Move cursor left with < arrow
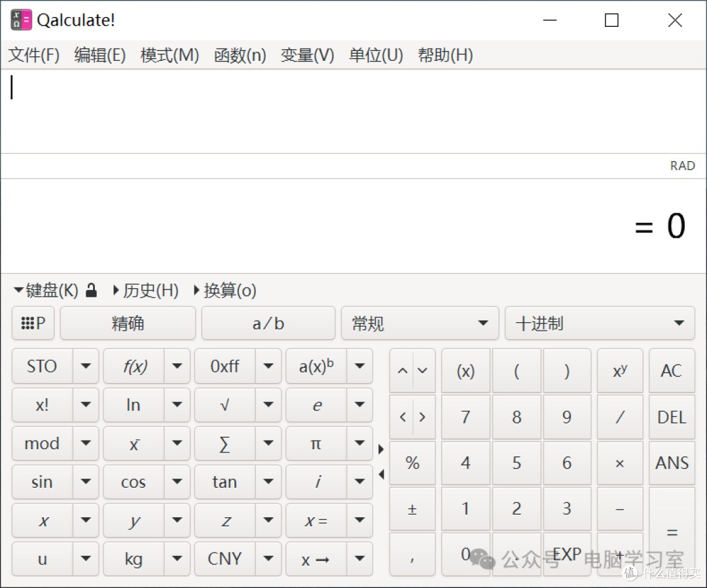This screenshot has height=588, width=707. (402, 417)
